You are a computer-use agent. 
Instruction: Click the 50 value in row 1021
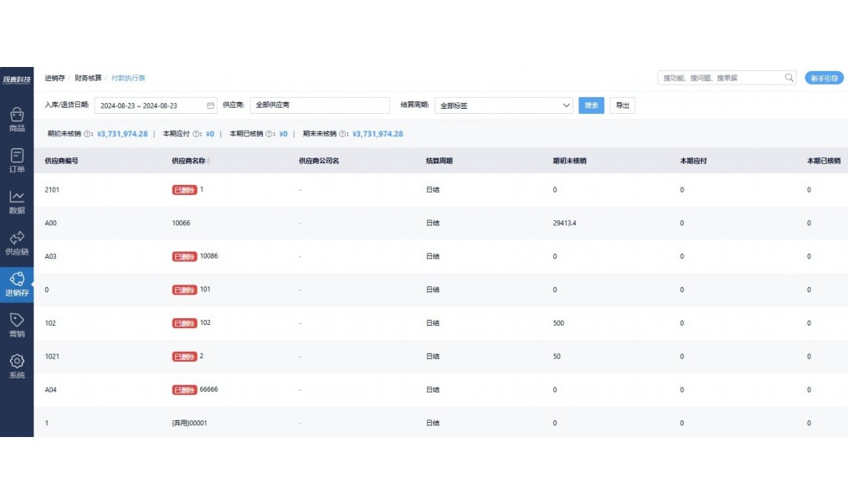557,357
